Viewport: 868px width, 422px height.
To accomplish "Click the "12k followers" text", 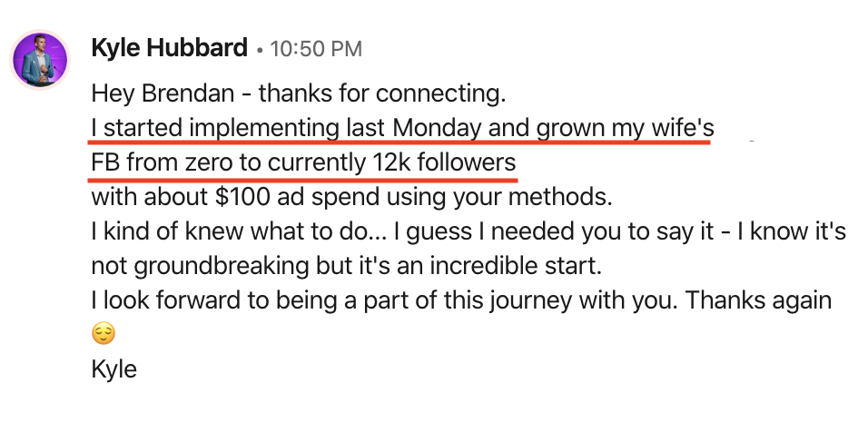I will coord(444,163).
